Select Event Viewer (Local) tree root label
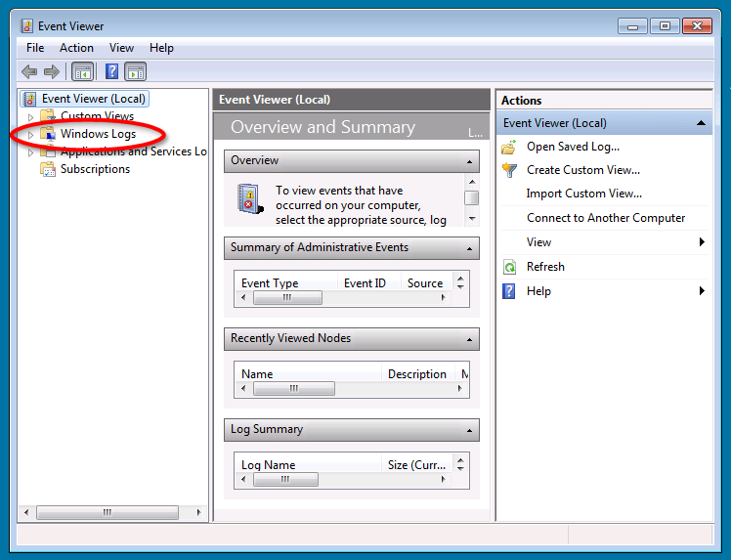Viewport: 731px width, 560px height. coord(94,99)
